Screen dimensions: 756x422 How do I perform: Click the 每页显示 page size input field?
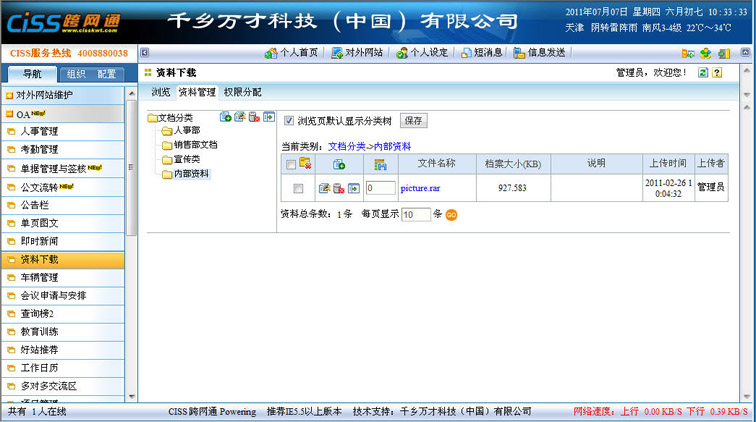coord(415,215)
